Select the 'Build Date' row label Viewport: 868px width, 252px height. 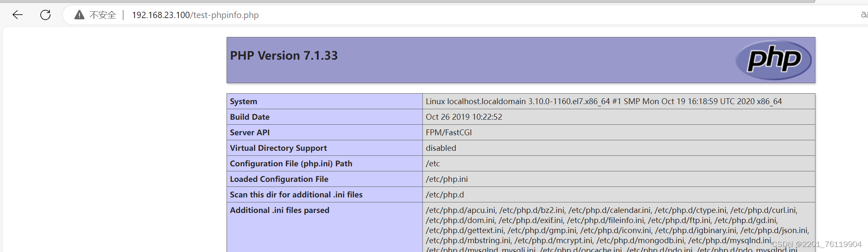tap(250, 117)
